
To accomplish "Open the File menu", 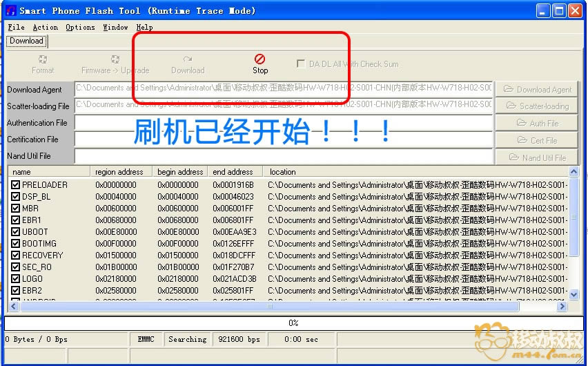I will pyautogui.click(x=16, y=27).
